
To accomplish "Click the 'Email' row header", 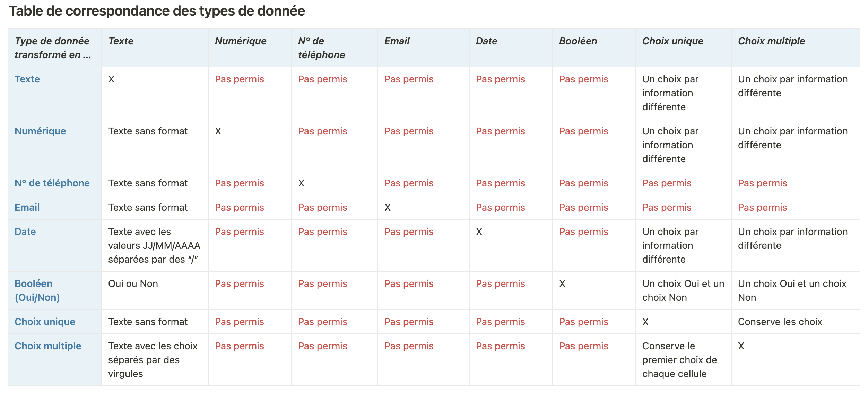I will pyautogui.click(x=27, y=207).
